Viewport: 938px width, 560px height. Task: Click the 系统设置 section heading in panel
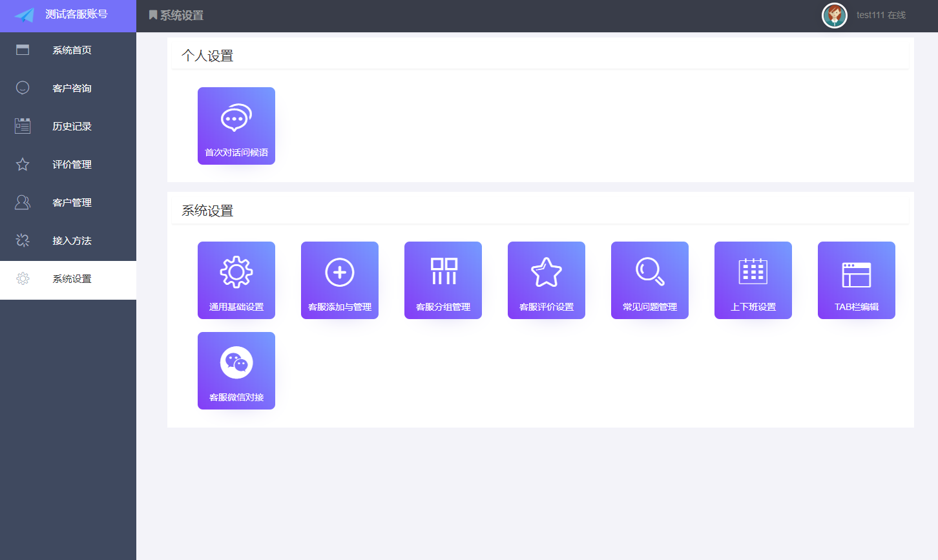click(207, 211)
